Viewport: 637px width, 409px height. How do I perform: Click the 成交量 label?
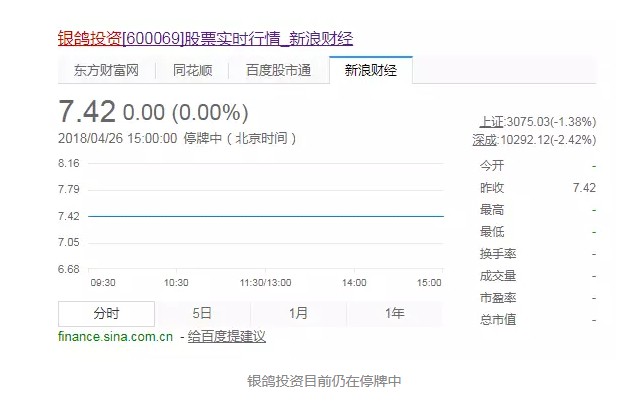click(498, 276)
